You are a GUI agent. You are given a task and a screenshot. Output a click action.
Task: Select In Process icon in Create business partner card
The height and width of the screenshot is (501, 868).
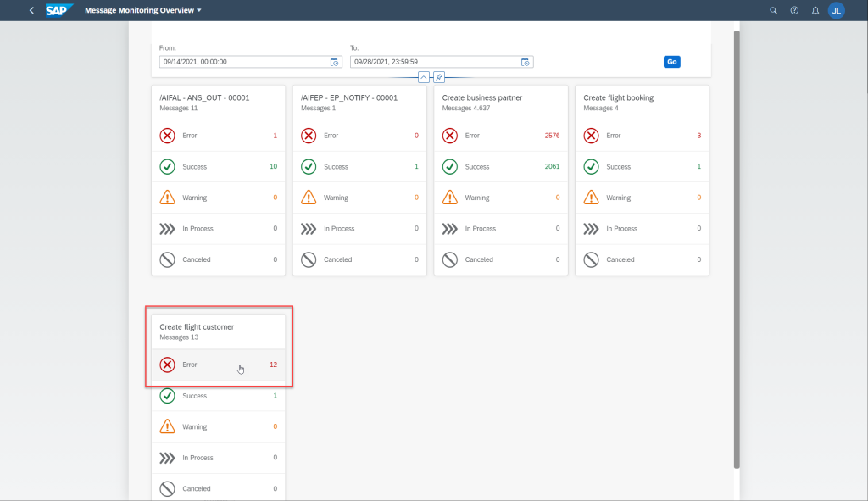(x=450, y=229)
